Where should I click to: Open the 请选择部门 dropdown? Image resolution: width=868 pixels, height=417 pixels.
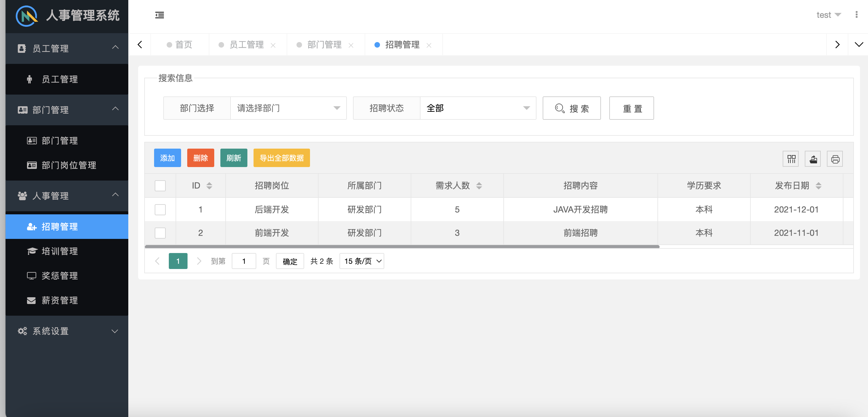289,108
